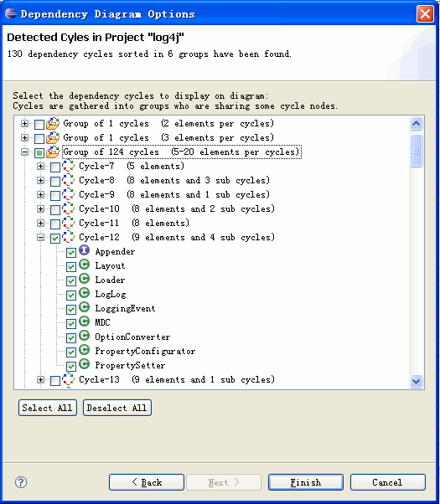Click Deselect All button
Viewport: 440px width, 504px height.
pos(117,408)
